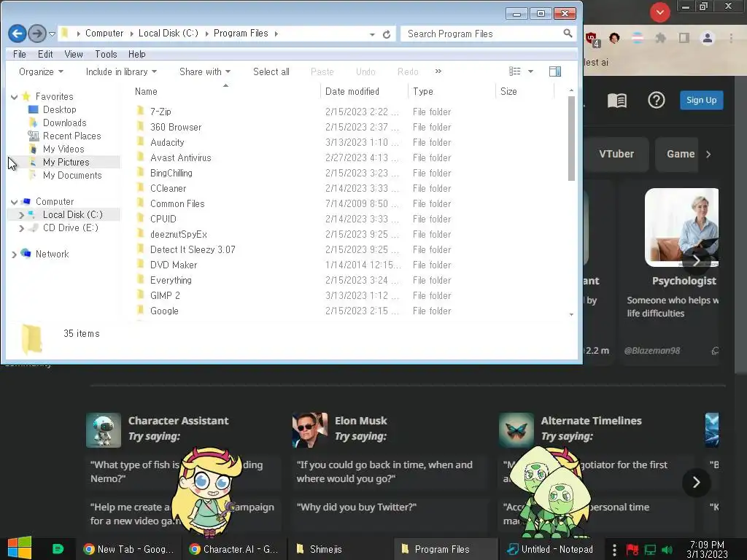Select the 360 Browser folder name
The image size is (747, 560).
pyautogui.click(x=176, y=127)
